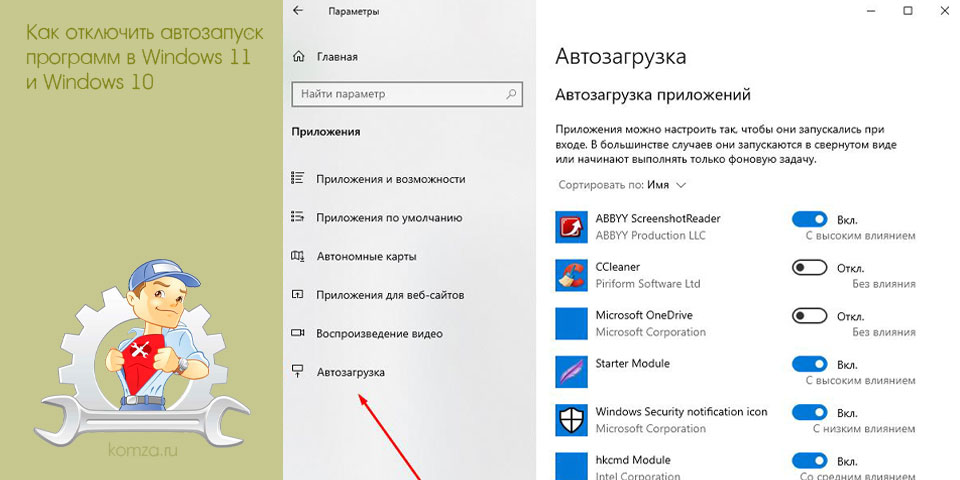The width and height of the screenshot is (960, 480).
Task: Click the С высоким влиянием label under Starter Module
Action: coord(860,381)
